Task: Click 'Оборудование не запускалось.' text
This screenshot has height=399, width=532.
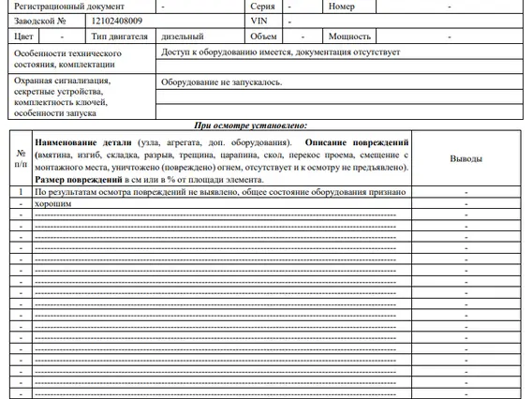Action: [x=222, y=82]
